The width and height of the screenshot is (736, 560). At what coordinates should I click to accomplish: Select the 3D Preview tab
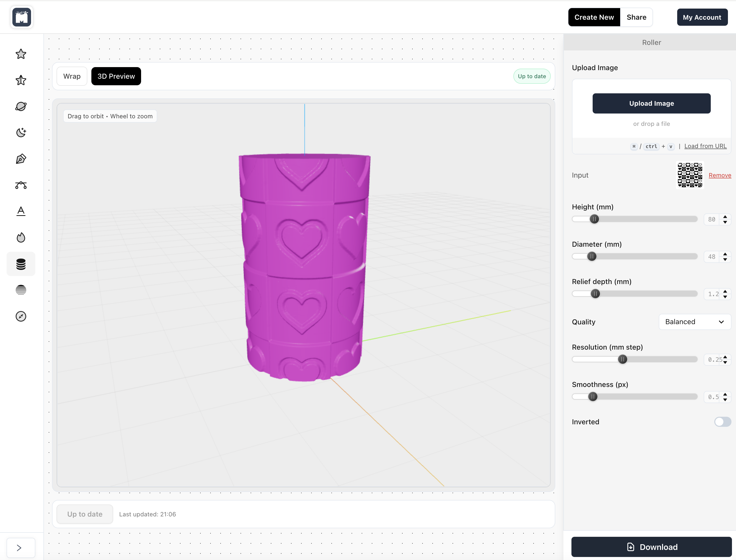[116, 76]
